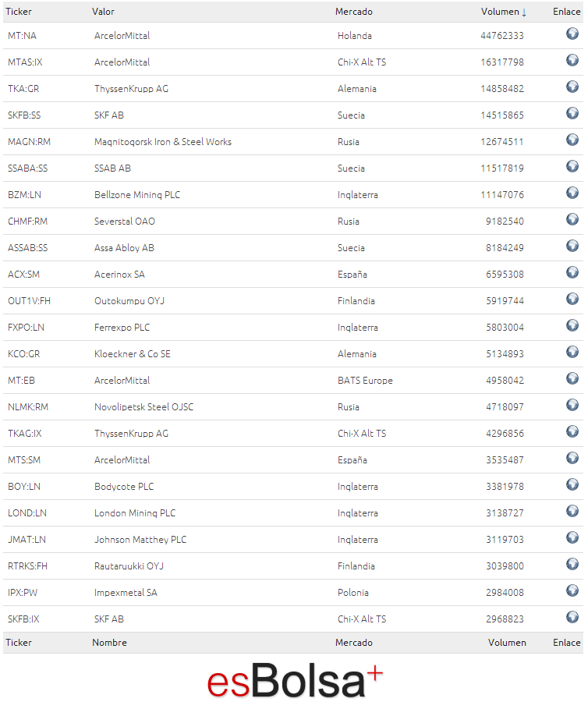The height and width of the screenshot is (702, 588).
Task: Click the Enlace column header
Action: pos(566,12)
